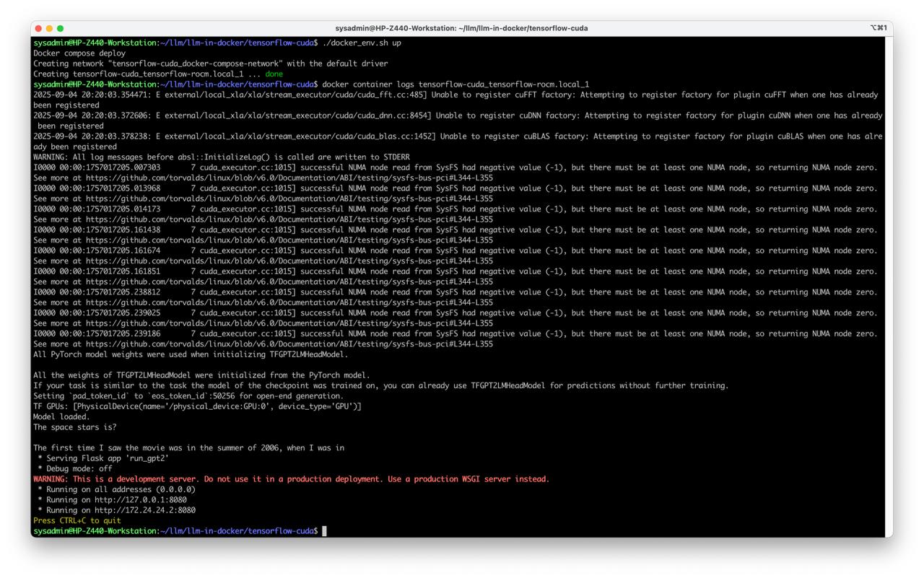Click the 'tensorflow-cuda_docker-compose-network' network name

[x=196, y=64]
